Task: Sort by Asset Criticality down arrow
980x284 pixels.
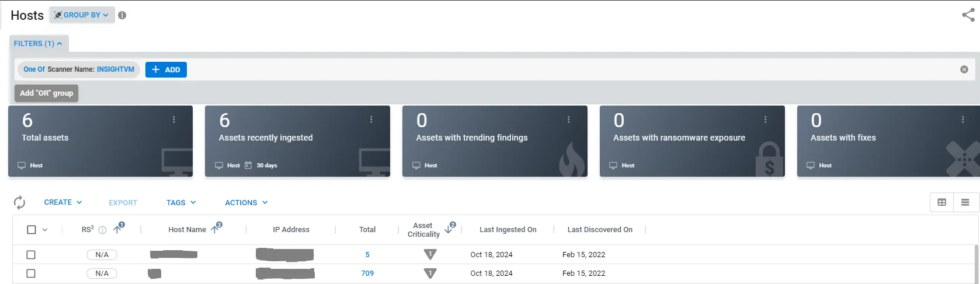Action: point(449,229)
